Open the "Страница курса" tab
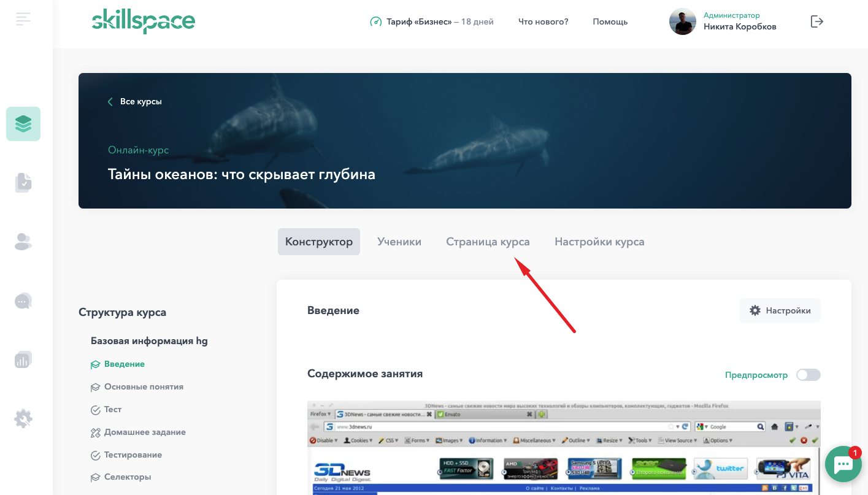Viewport: 868px width, 495px height. click(x=488, y=242)
